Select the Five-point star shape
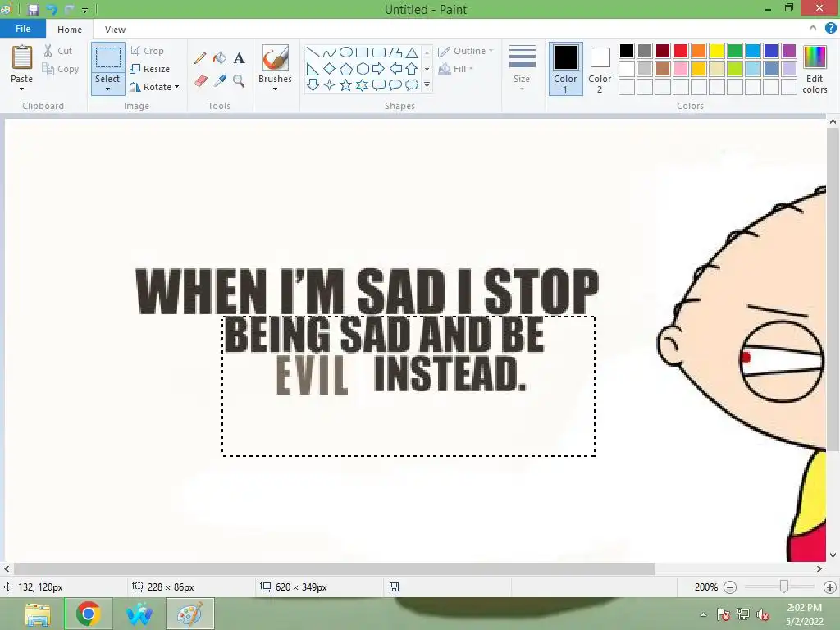This screenshot has height=630, width=840. tap(346, 84)
